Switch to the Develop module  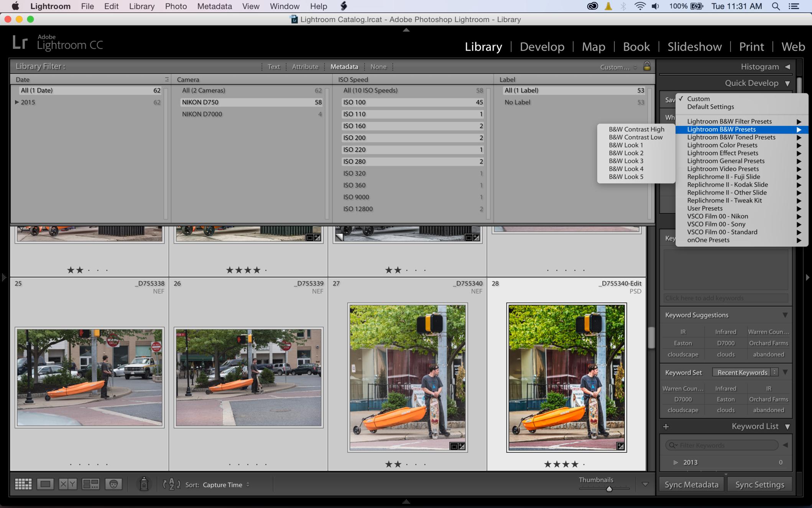tap(542, 47)
